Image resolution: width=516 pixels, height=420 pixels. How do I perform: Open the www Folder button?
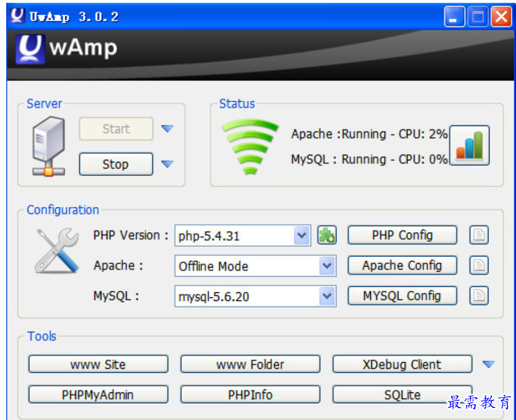coord(250,364)
